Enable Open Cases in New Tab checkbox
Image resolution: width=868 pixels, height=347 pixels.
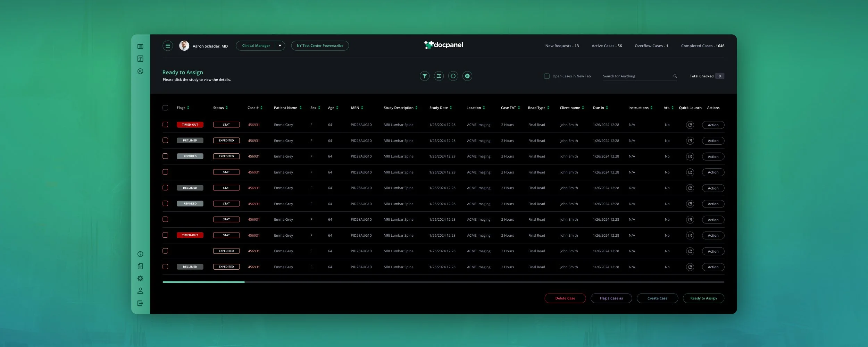pyautogui.click(x=547, y=76)
